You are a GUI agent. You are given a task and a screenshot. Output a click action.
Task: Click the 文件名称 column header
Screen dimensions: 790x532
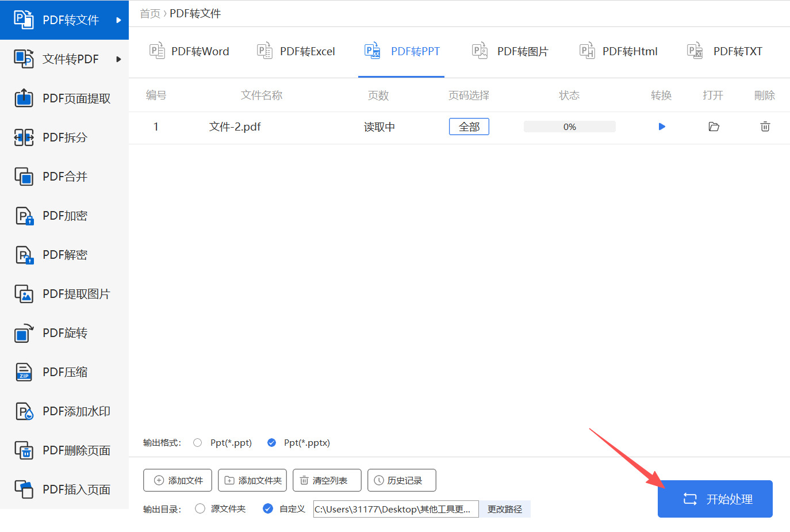tap(262, 95)
